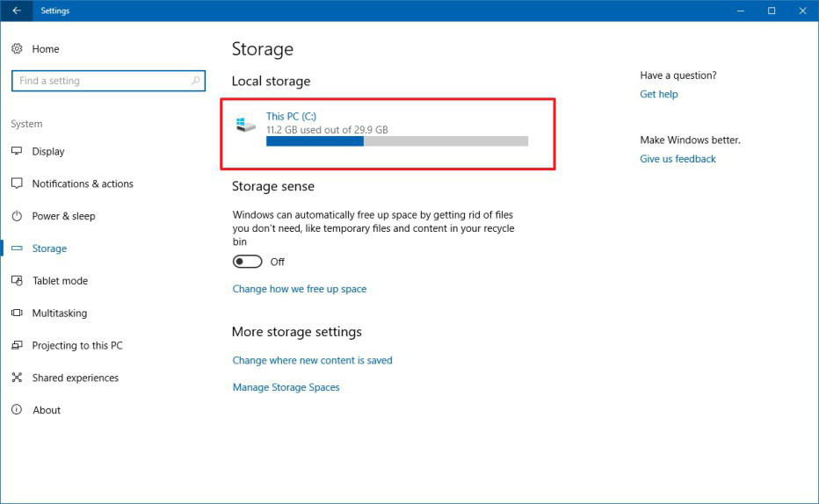The width and height of the screenshot is (819, 504).
Task: Click the Notifications & actions icon
Action: [x=17, y=184]
